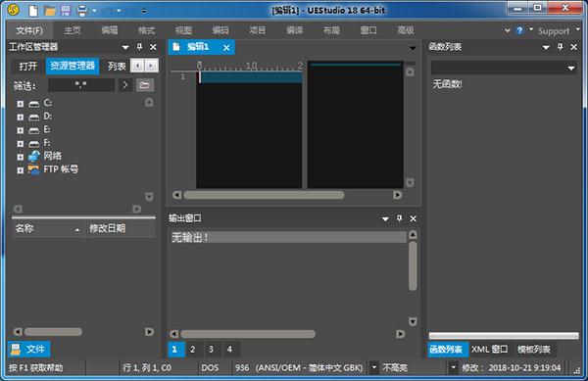Switch to the XML 窗口 tab

[x=489, y=350]
